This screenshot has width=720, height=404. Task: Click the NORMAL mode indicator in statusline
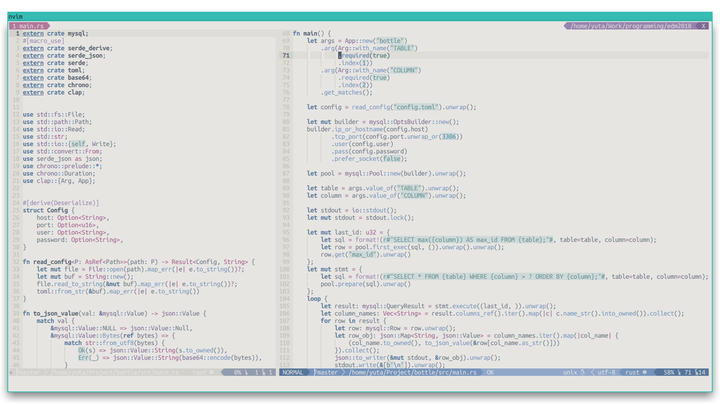[293, 372]
